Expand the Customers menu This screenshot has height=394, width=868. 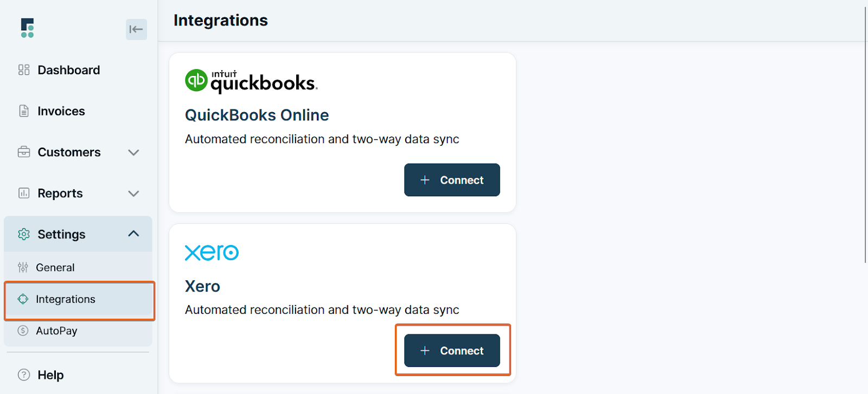point(133,153)
